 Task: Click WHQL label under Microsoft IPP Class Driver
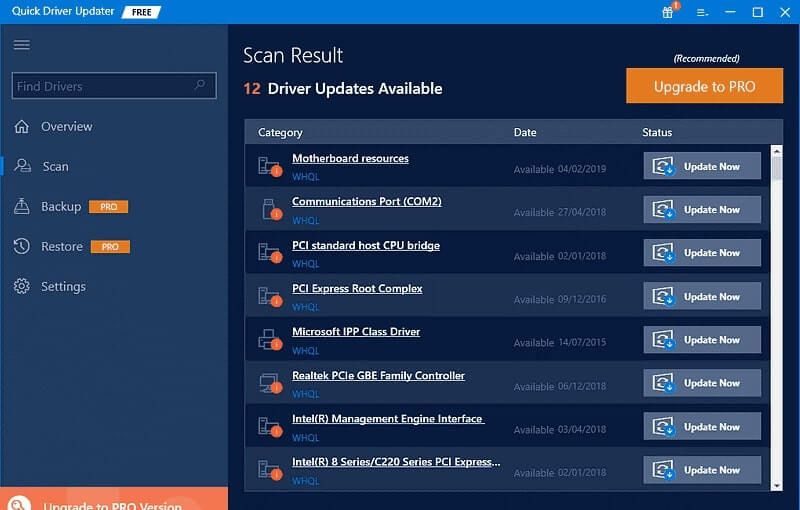pyautogui.click(x=306, y=351)
